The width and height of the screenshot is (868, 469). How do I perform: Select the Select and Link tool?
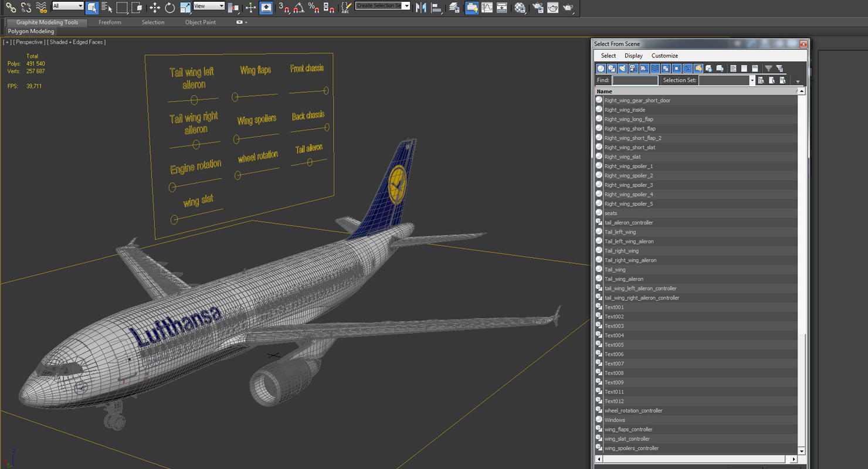[x=11, y=8]
